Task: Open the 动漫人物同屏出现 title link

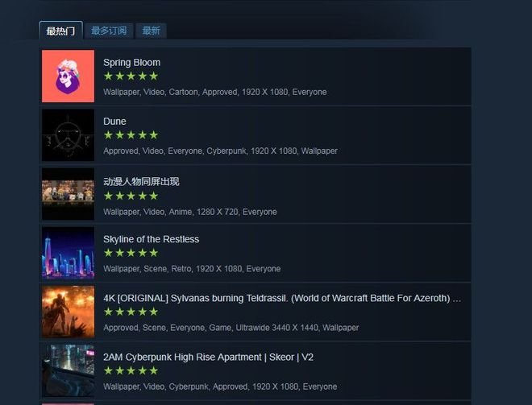Action: tap(141, 182)
